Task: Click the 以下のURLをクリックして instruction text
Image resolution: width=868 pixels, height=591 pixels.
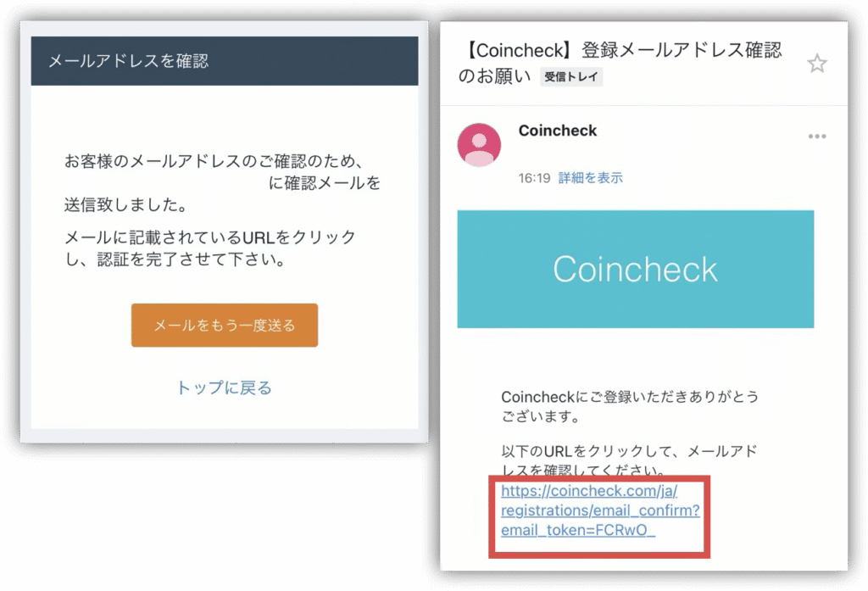Action: pyautogui.click(x=629, y=460)
